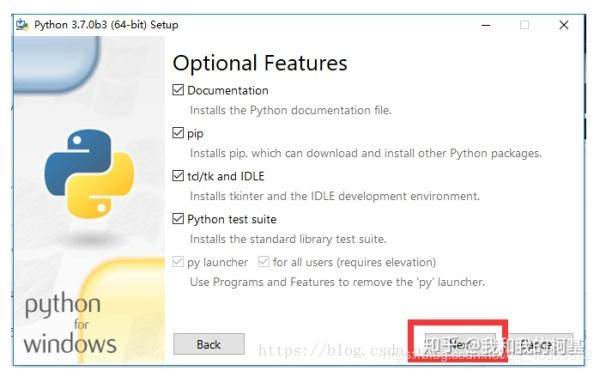Untick the Python test suite checkbox
This screenshot has width=600, height=371.
[x=178, y=218]
